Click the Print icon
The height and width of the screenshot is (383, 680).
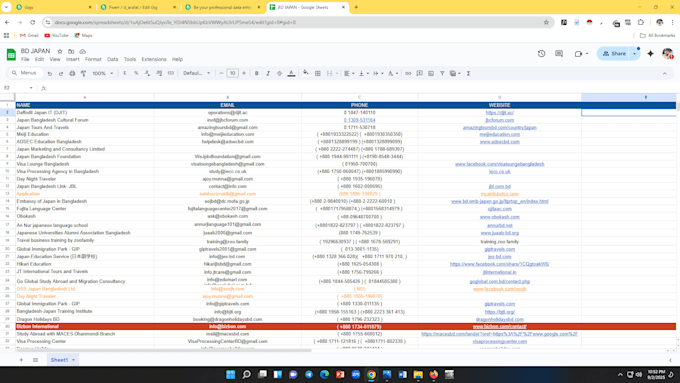72,74
